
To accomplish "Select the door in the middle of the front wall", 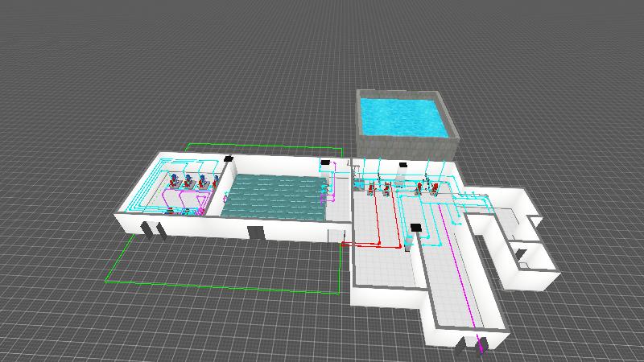I will tap(255, 233).
